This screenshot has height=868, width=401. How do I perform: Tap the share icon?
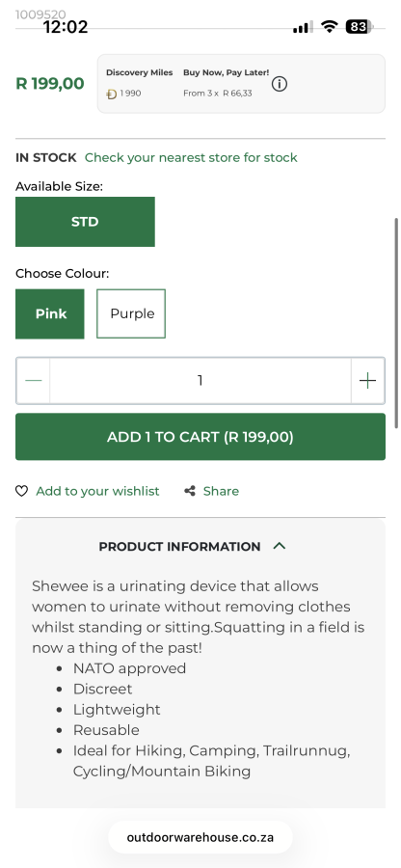[x=190, y=491]
